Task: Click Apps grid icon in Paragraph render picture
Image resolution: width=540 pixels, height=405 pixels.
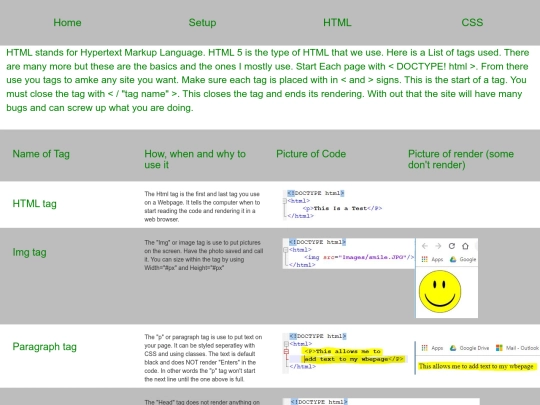Action: tap(425, 348)
